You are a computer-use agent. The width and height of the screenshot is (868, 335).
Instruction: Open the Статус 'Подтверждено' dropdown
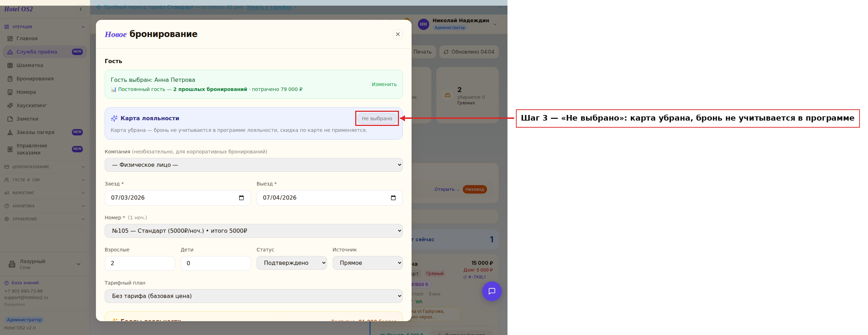tap(291, 263)
